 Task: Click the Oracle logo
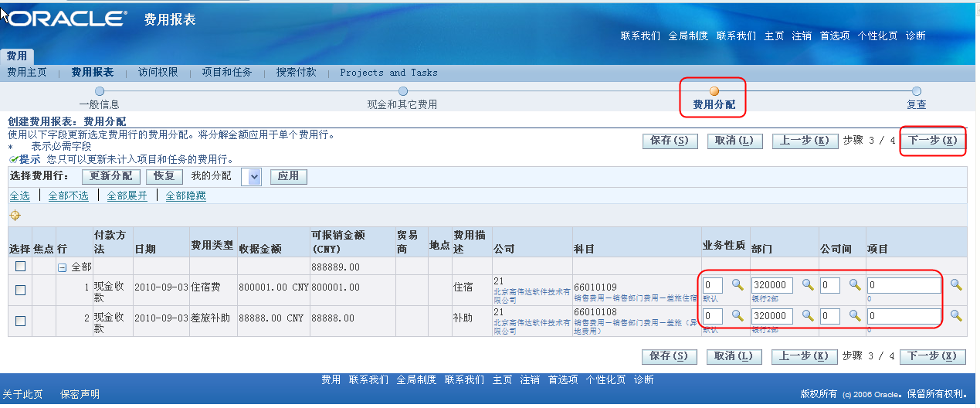[66, 19]
